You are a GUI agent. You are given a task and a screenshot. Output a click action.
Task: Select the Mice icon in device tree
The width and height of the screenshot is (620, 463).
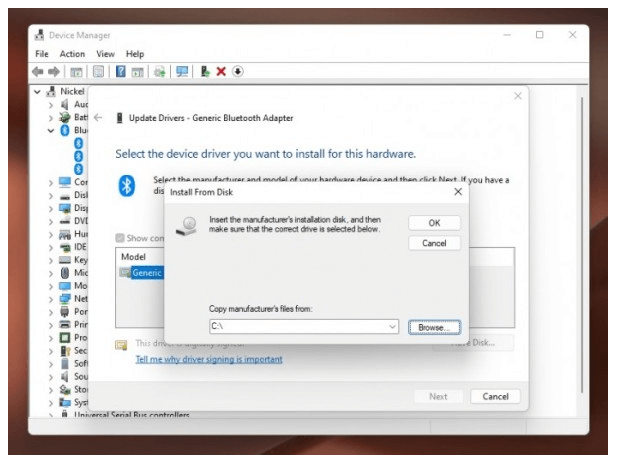click(64, 273)
